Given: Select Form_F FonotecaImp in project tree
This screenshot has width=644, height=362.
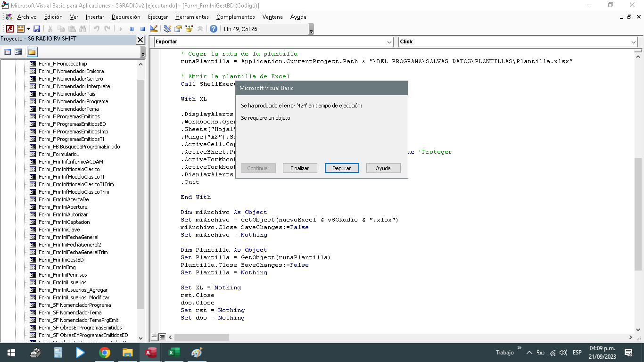Looking at the screenshot, I should [x=63, y=64].
